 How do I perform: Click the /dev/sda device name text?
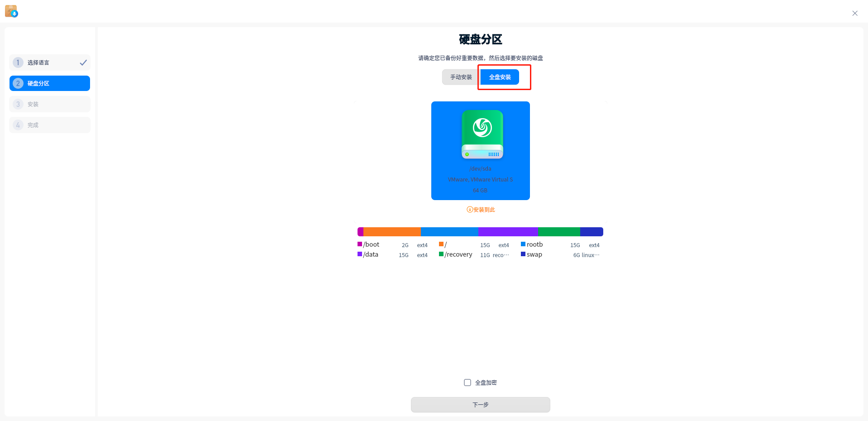[x=480, y=169]
